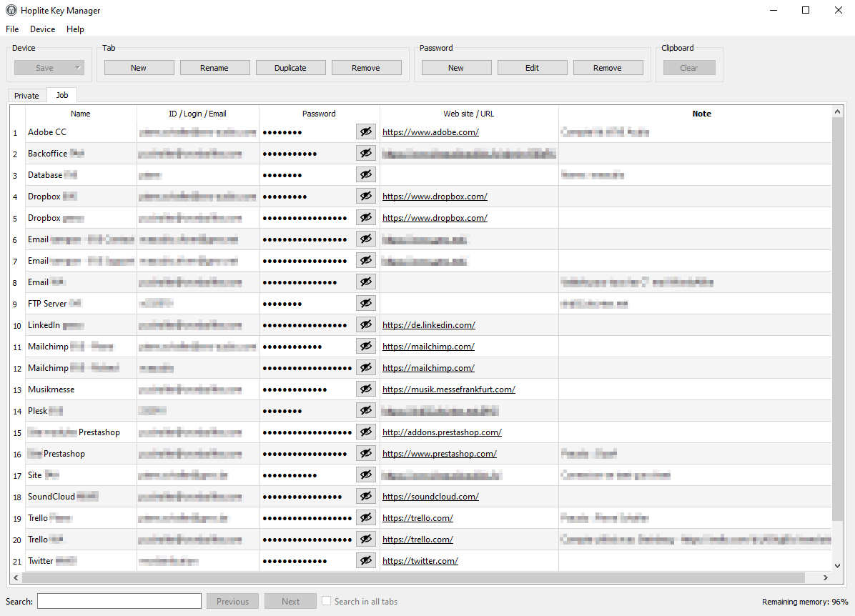Click the Previous search button
This screenshot has width=855, height=616.
click(x=233, y=601)
